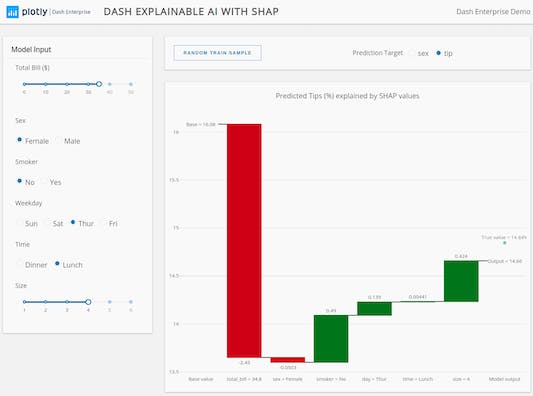The width and height of the screenshot is (533, 396).
Task: Set Total Bill slider to 10 mark
Action: click(46, 84)
